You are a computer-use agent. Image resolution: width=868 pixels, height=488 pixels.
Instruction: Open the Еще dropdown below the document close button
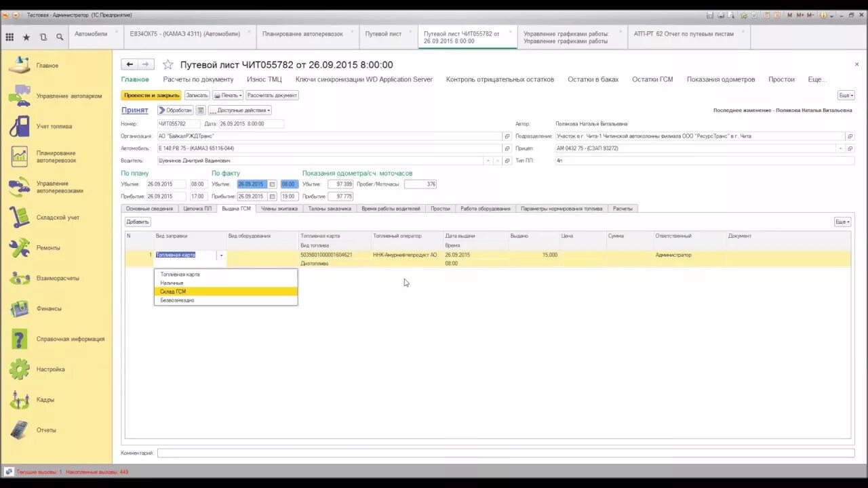[x=846, y=96]
